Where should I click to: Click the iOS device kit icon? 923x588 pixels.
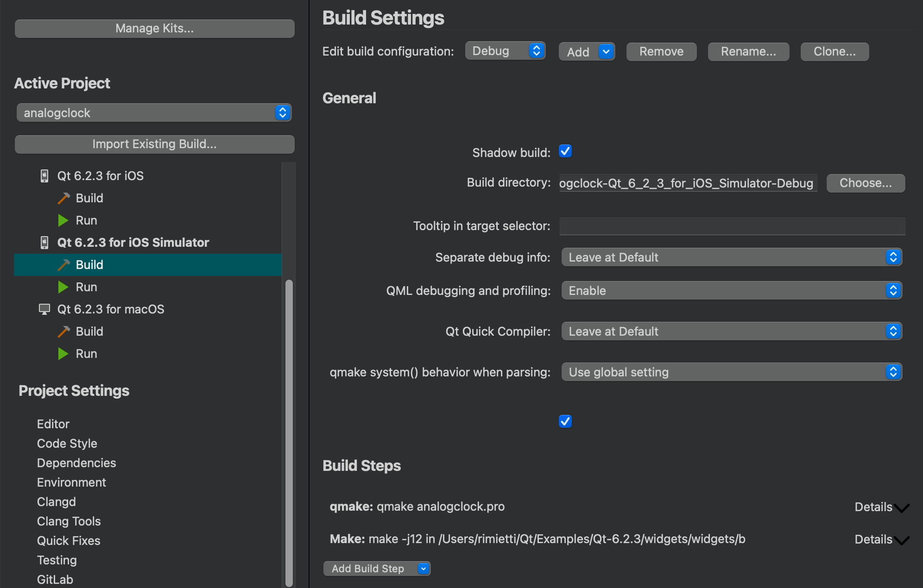tap(44, 176)
